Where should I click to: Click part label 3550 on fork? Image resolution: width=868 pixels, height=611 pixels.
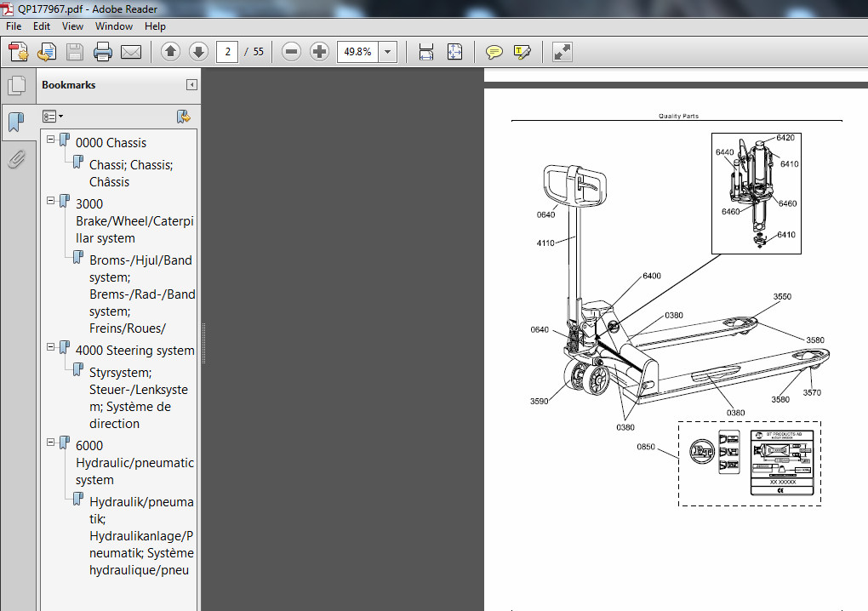pos(782,297)
